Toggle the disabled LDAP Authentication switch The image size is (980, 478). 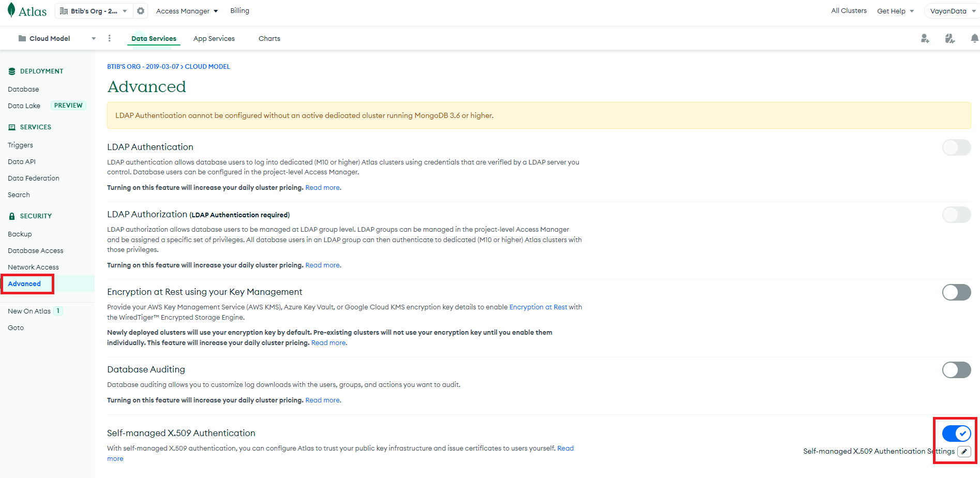956,147
